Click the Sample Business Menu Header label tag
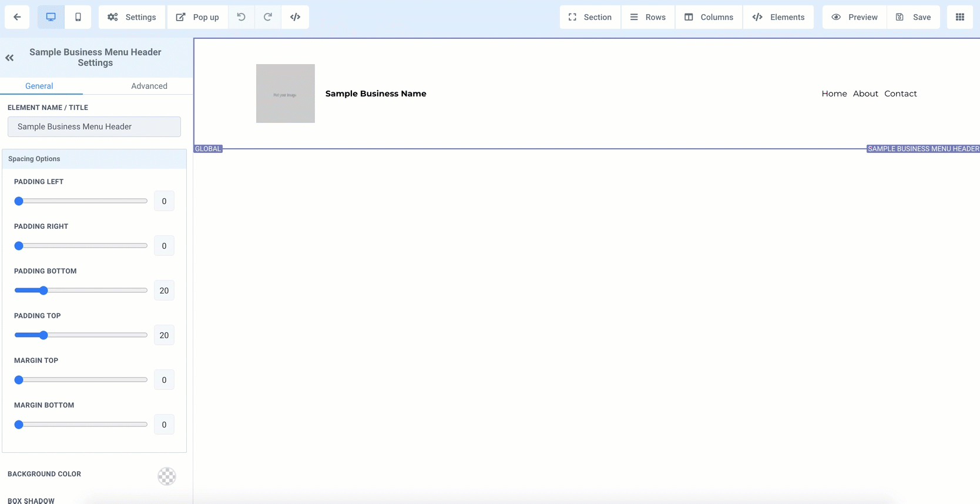 (924, 149)
